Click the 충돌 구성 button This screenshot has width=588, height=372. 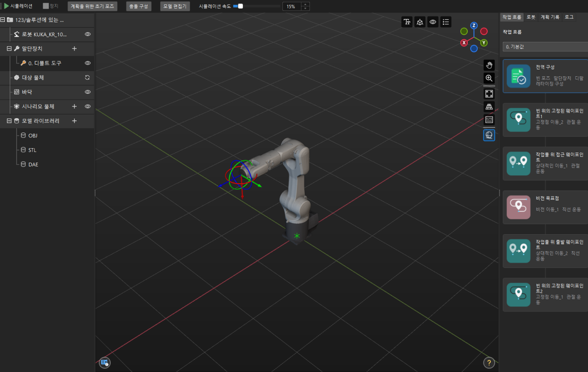click(x=139, y=7)
